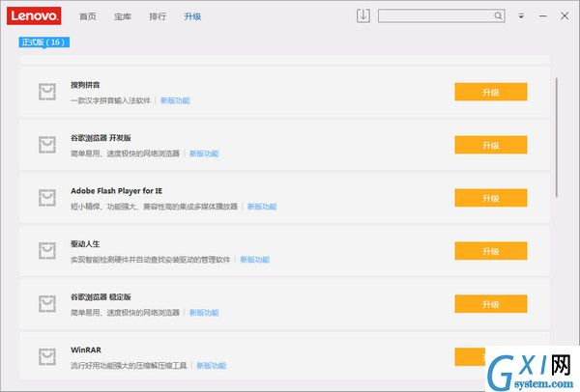Click the 搜狗拼音 app icon
This screenshot has height=392, width=580.
pyautogui.click(x=47, y=92)
